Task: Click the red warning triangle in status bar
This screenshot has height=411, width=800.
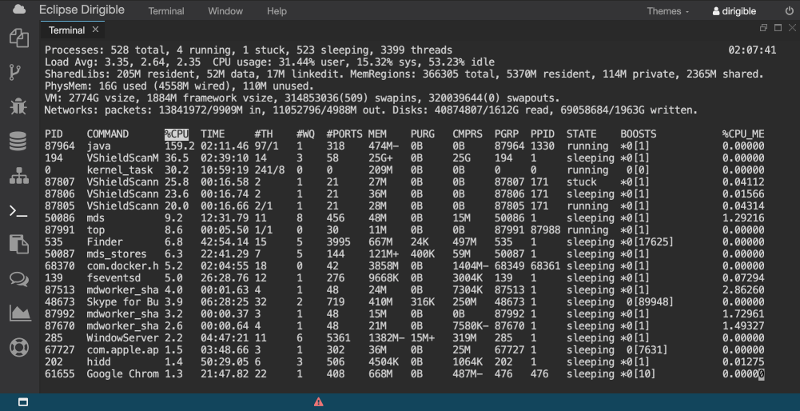Action: point(318,402)
